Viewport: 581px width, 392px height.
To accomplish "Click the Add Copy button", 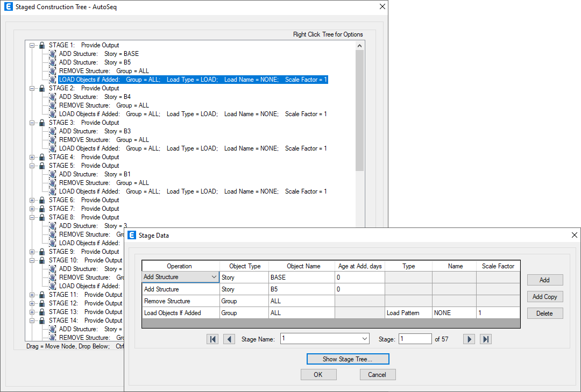I will click(544, 297).
